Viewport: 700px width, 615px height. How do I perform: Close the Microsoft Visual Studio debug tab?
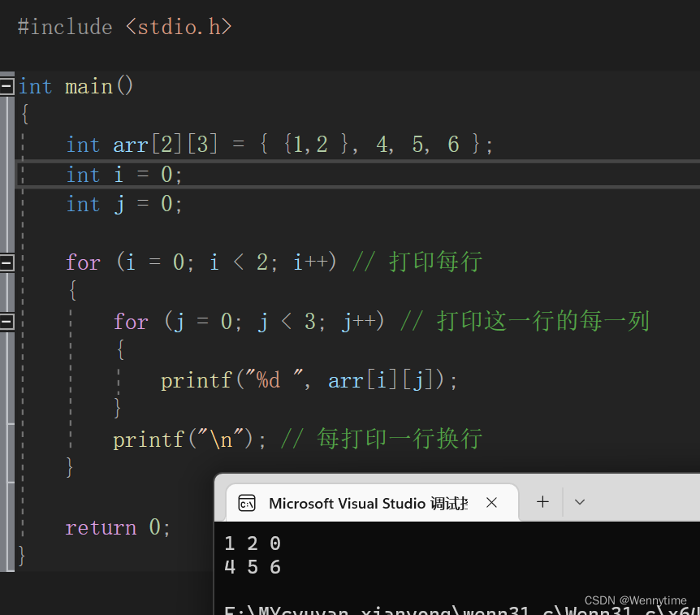point(491,503)
